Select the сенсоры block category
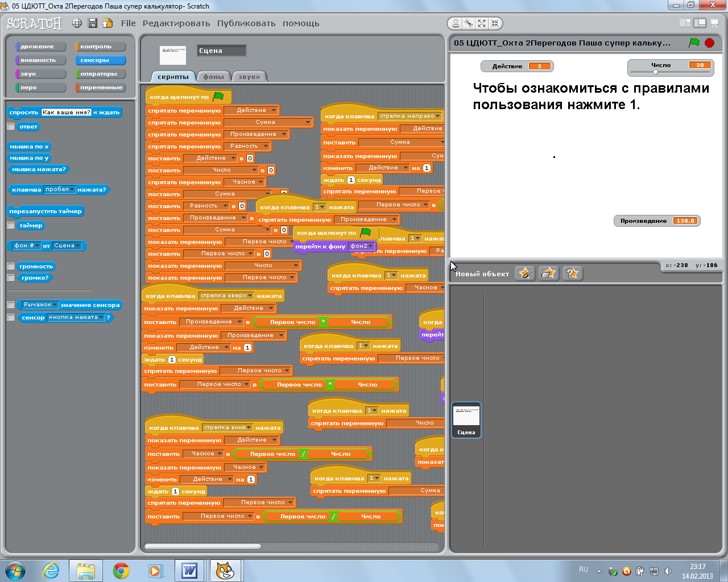Screen dimensions: 728x582 click(100, 60)
